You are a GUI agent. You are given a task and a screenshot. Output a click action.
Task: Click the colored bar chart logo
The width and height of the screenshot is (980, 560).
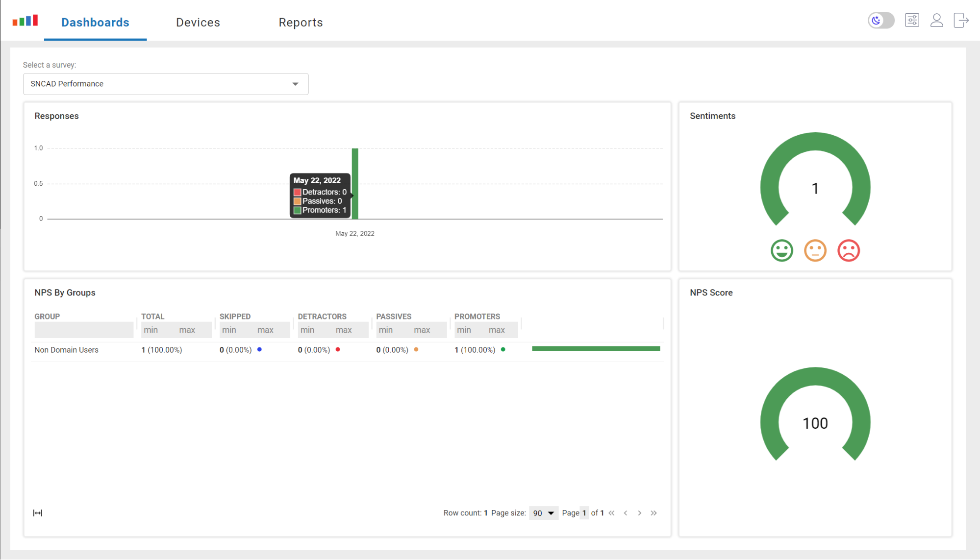[x=25, y=21]
